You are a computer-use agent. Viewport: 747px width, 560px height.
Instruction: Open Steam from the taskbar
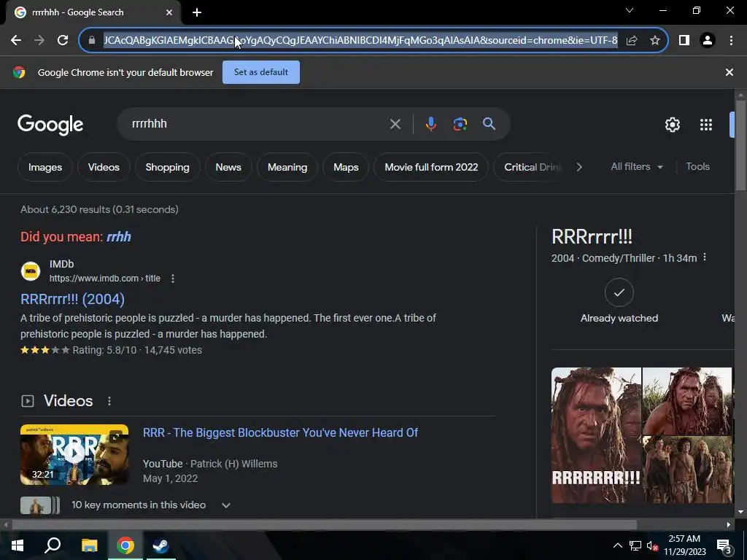[160, 545]
